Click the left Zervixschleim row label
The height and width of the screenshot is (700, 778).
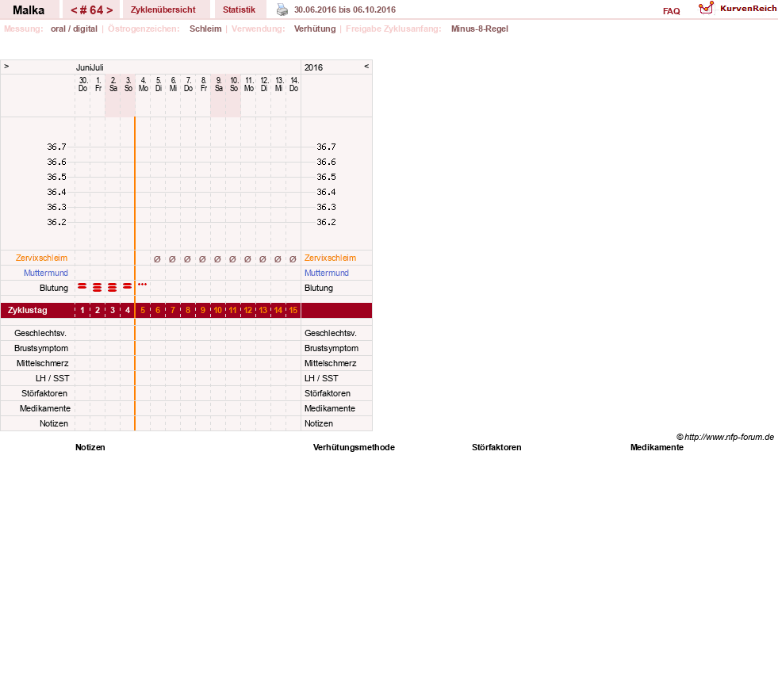click(42, 258)
